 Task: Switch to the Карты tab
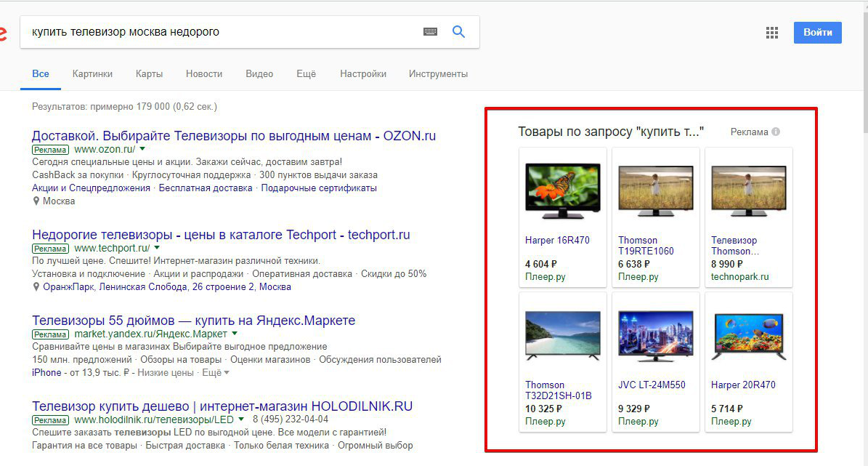coord(149,73)
